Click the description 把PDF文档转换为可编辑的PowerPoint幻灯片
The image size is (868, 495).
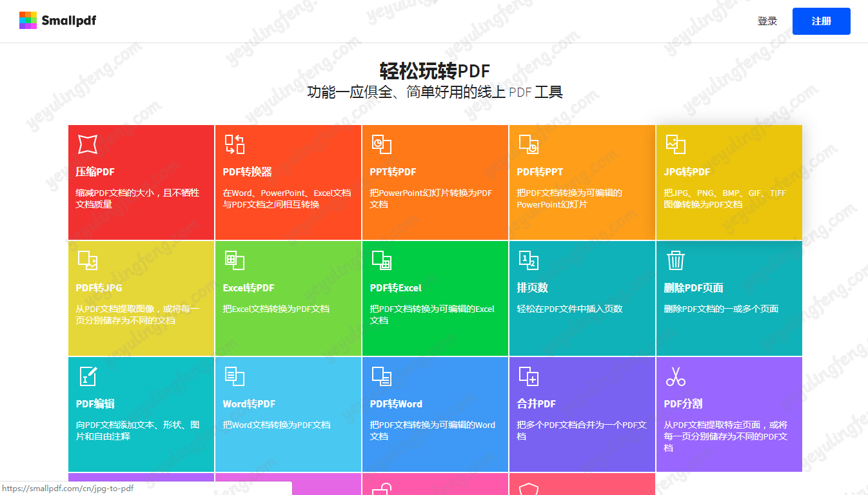569,199
